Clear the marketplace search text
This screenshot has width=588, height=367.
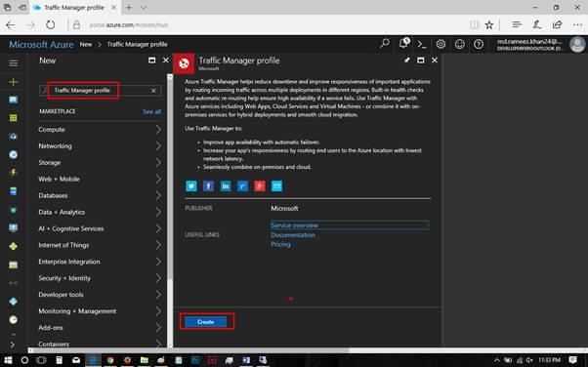pos(153,91)
